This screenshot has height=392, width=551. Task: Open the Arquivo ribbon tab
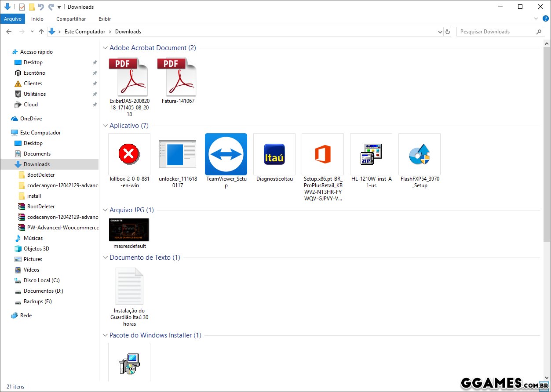(x=13, y=19)
